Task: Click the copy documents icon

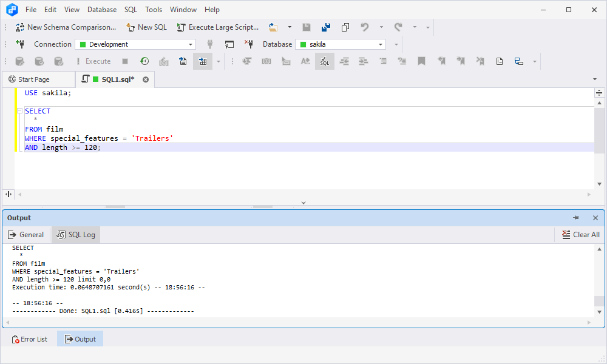Action: (345, 27)
